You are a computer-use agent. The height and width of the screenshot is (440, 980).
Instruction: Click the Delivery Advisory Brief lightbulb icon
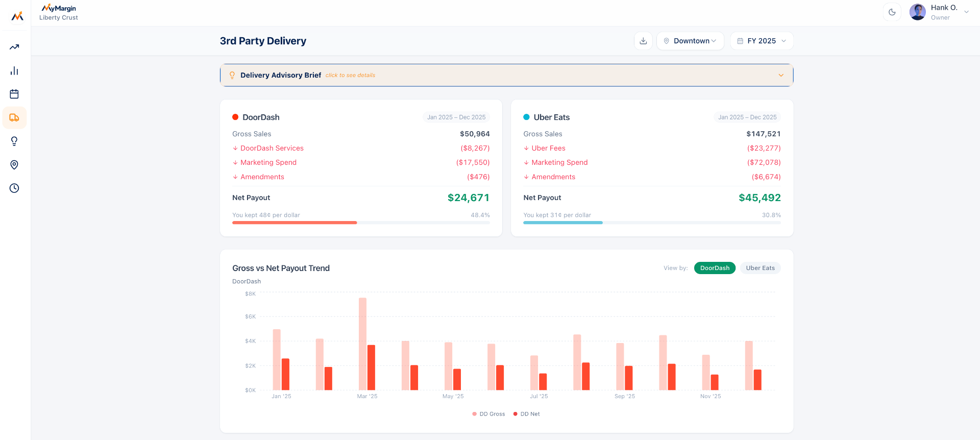pyautogui.click(x=232, y=75)
